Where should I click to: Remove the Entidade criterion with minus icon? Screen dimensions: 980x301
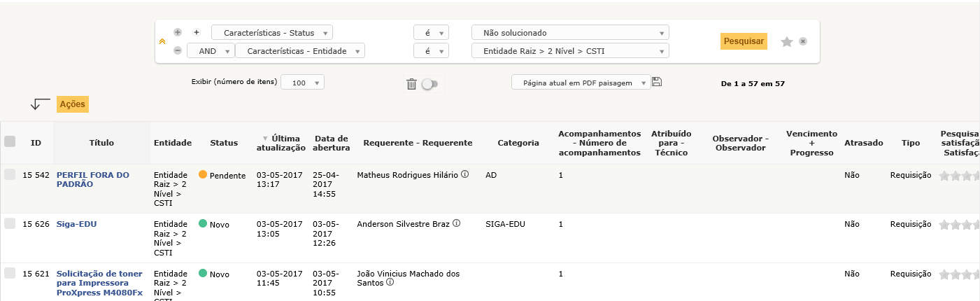[x=178, y=50]
